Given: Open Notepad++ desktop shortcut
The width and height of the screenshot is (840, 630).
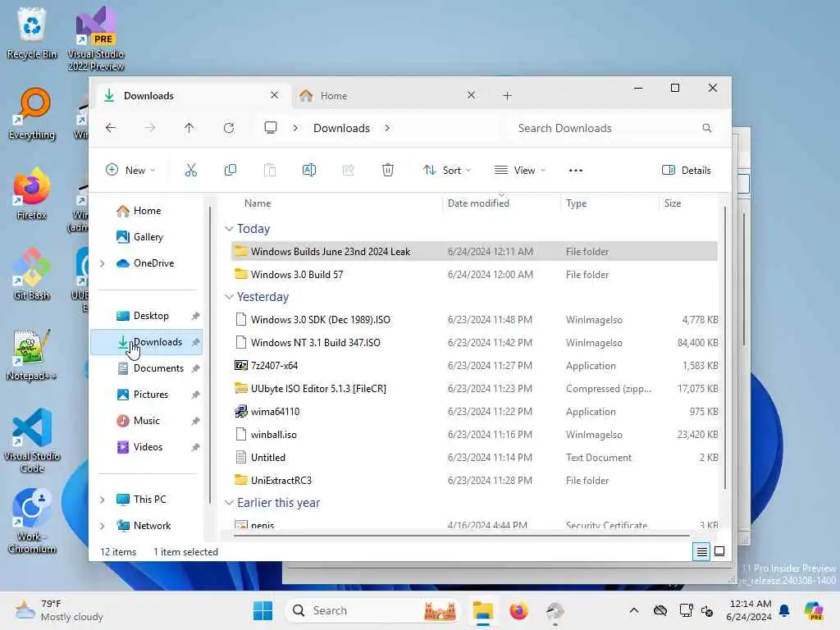Looking at the screenshot, I should 32,354.
